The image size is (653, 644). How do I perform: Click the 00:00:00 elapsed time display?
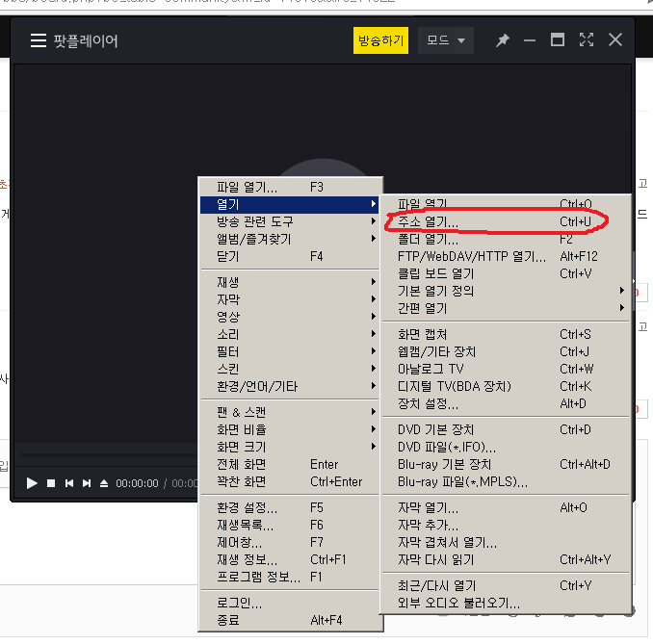click(x=137, y=483)
